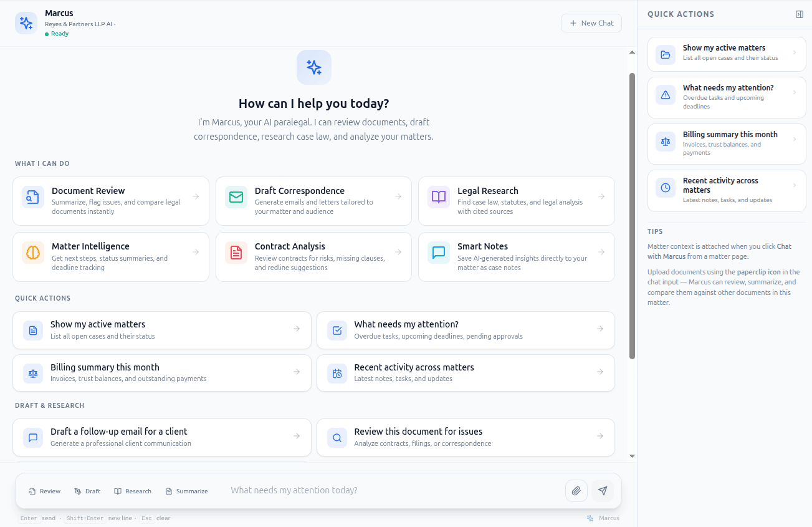Image resolution: width=812 pixels, height=527 pixels.
Task: Click the Contract Analysis document icon
Action: point(236,253)
